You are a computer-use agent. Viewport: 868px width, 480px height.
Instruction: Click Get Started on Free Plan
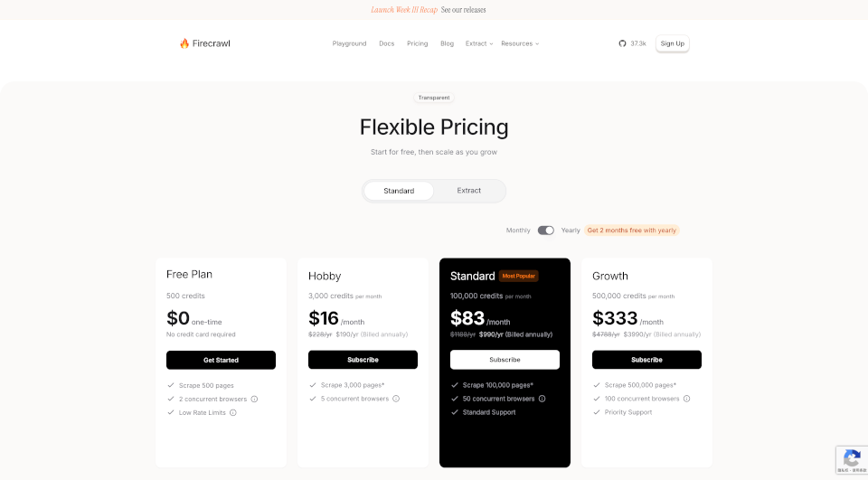pos(221,360)
